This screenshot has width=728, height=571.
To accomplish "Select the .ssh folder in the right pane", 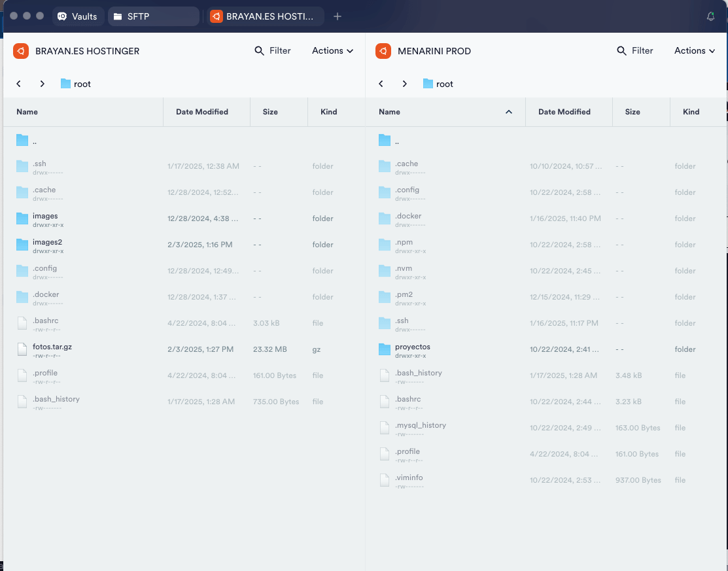I will [546, 323].
